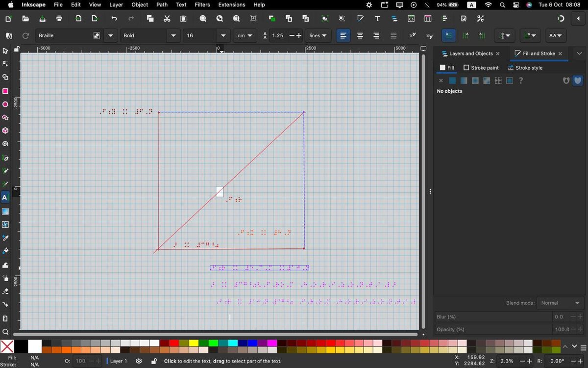Image resolution: width=588 pixels, height=368 pixels.
Task: Open the Align and Distribute icon
Action: pyautogui.click(x=444, y=19)
